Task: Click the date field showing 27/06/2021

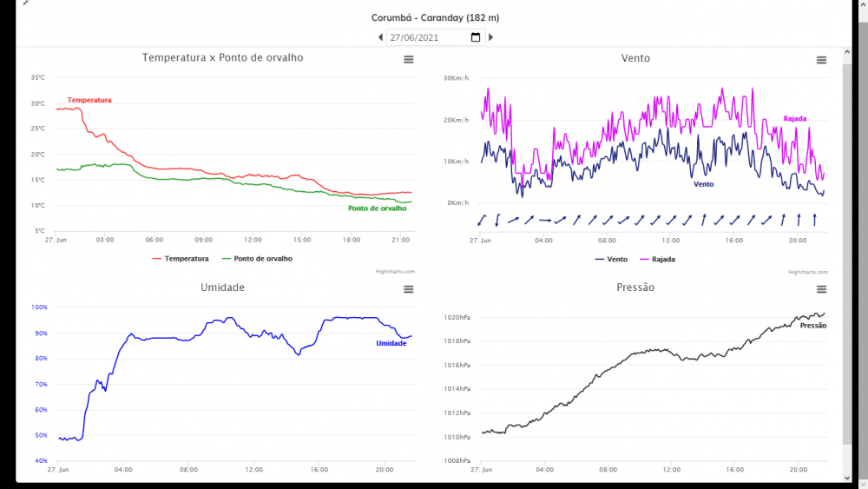Action: pos(425,37)
